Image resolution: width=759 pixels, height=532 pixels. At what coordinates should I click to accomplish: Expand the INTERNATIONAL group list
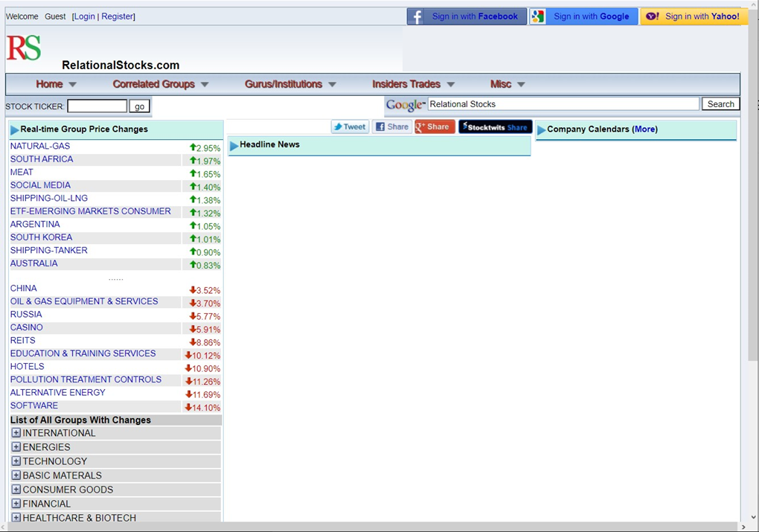click(16, 433)
